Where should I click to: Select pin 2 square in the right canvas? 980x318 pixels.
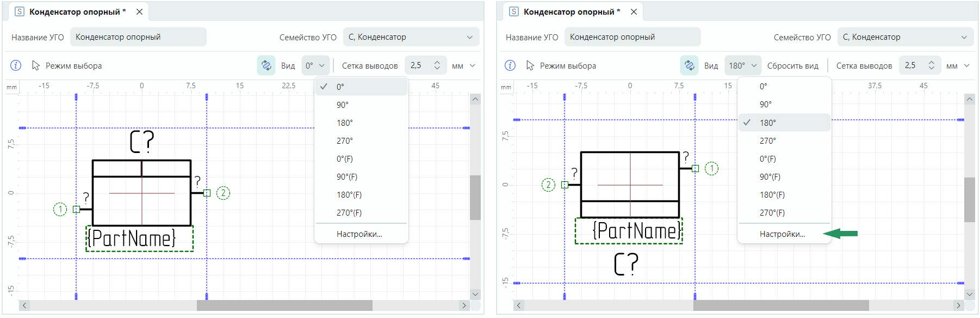pos(565,185)
